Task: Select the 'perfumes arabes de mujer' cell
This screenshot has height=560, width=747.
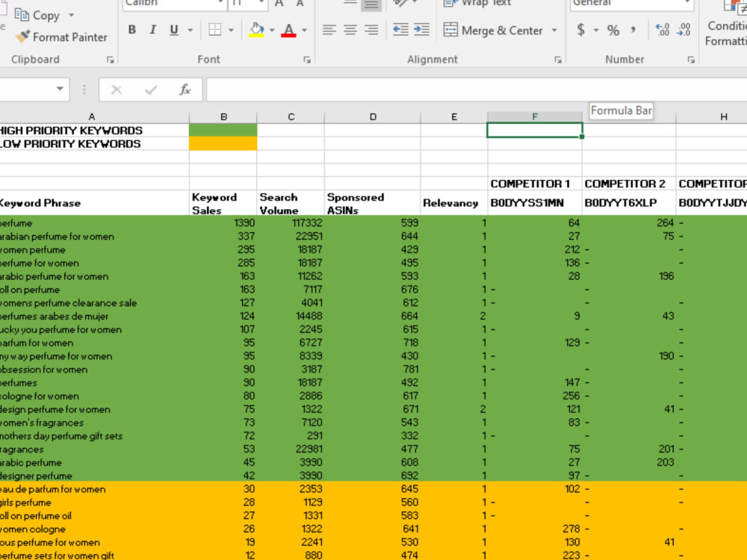Action: point(94,316)
